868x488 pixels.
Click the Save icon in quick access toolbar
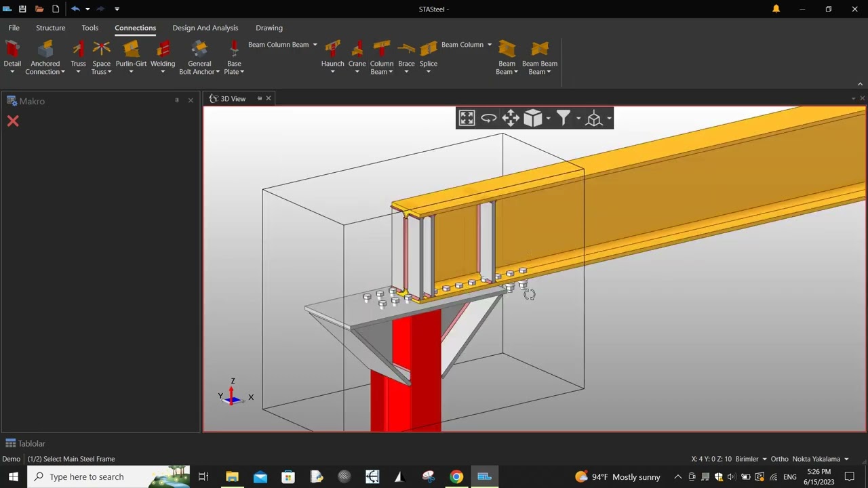[x=22, y=9]
